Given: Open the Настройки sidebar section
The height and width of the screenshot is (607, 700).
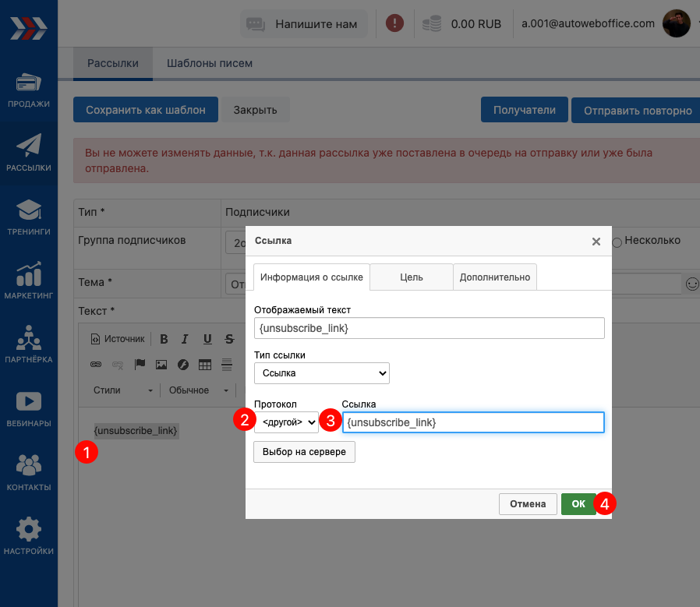Looking at the screenshot, I should pyautogui.click(x=29, y=536).
